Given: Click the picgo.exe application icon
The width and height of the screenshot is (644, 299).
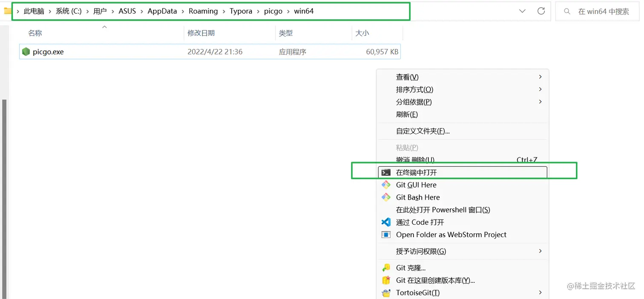Looking at the screenshot, I should [26, 52].
